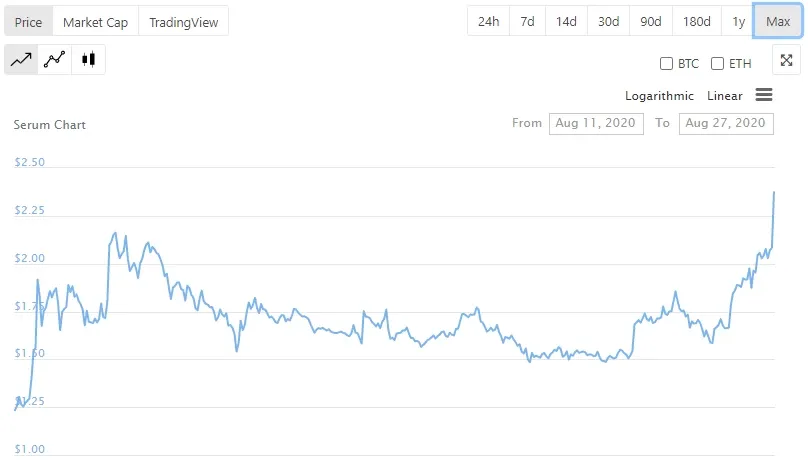Viewport: 808px width, 461px height.
Task: Enable the BTC comparison checkbox
Action: click(666, 63)
